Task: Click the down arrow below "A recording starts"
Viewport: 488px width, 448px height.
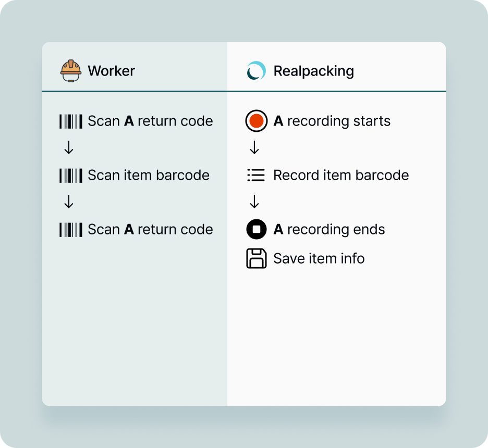Action: pyautogui.click(x=254, y=148)
